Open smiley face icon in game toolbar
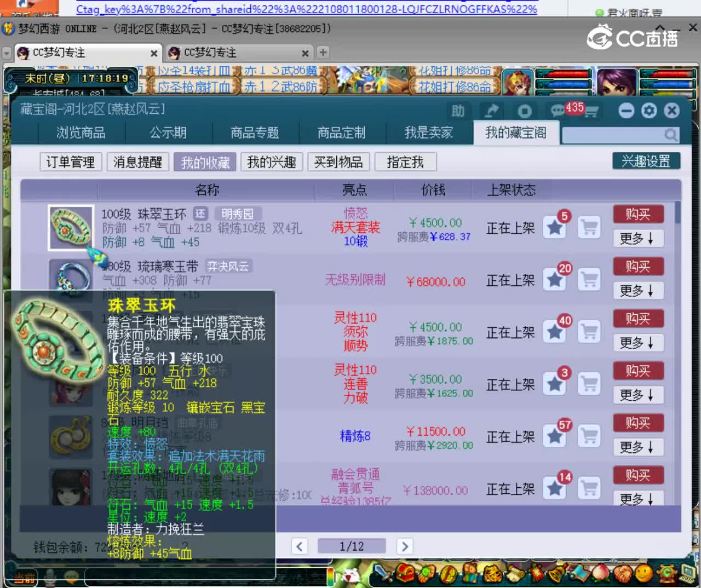Screen dimensions: 701x588 pos(644,574)
